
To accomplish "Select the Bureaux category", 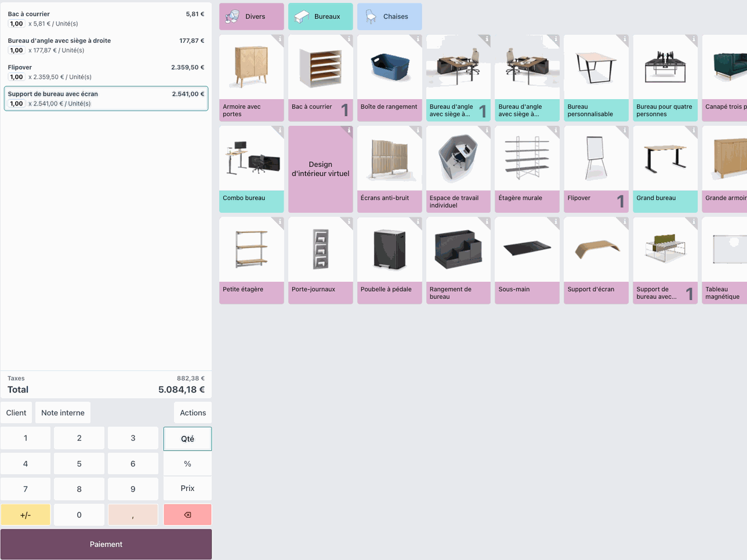I will 320,16.
